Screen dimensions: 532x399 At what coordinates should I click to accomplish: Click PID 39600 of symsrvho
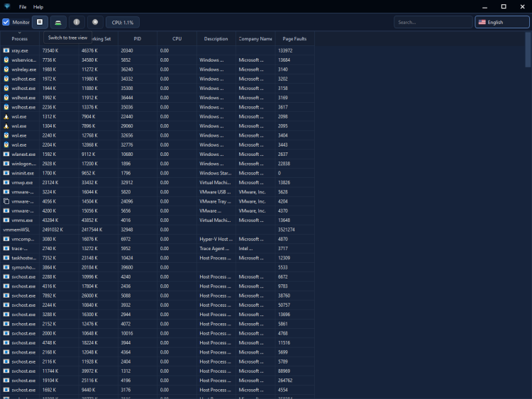[x=127, y=267]
